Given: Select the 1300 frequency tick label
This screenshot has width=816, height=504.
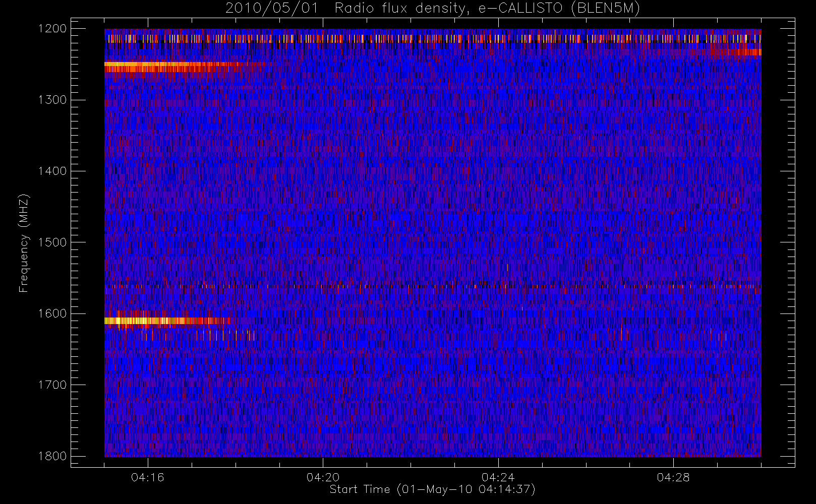Looking at the screenshot, I should (52, 100).
